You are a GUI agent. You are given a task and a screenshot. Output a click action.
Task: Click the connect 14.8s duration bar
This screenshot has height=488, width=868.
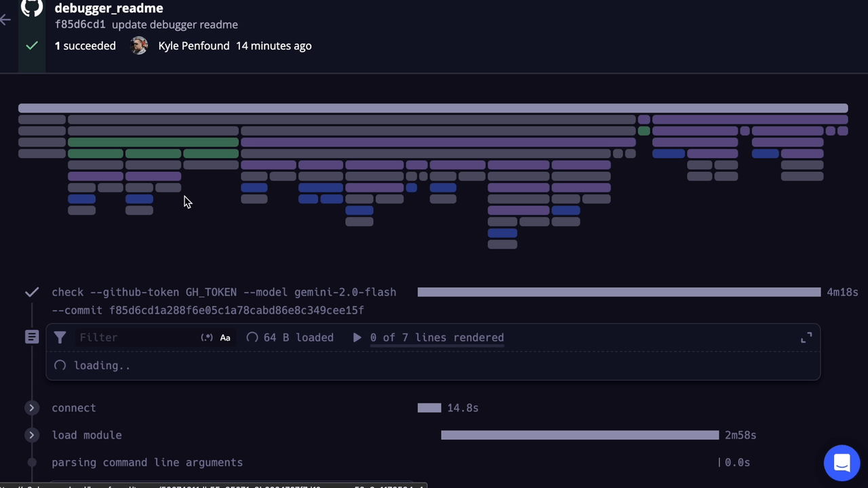coord(429,407)
